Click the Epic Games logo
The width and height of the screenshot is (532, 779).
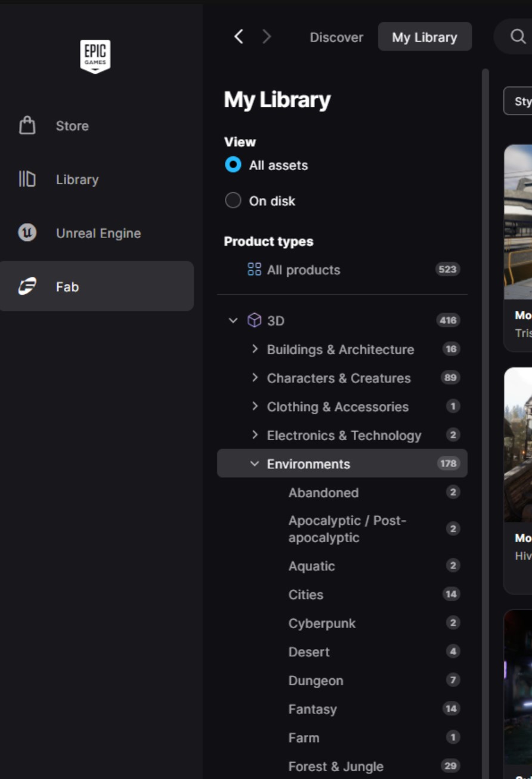click(95, 57)
